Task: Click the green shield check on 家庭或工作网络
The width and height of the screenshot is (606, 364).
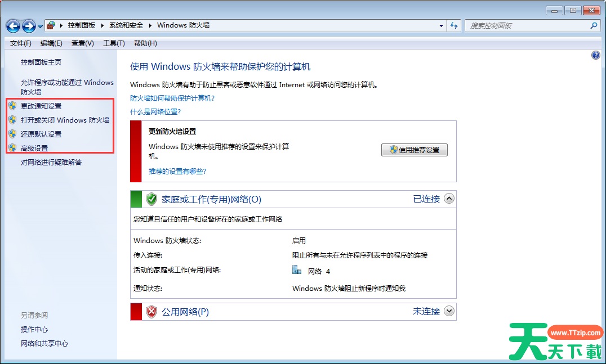Action: tap(151, 199)
